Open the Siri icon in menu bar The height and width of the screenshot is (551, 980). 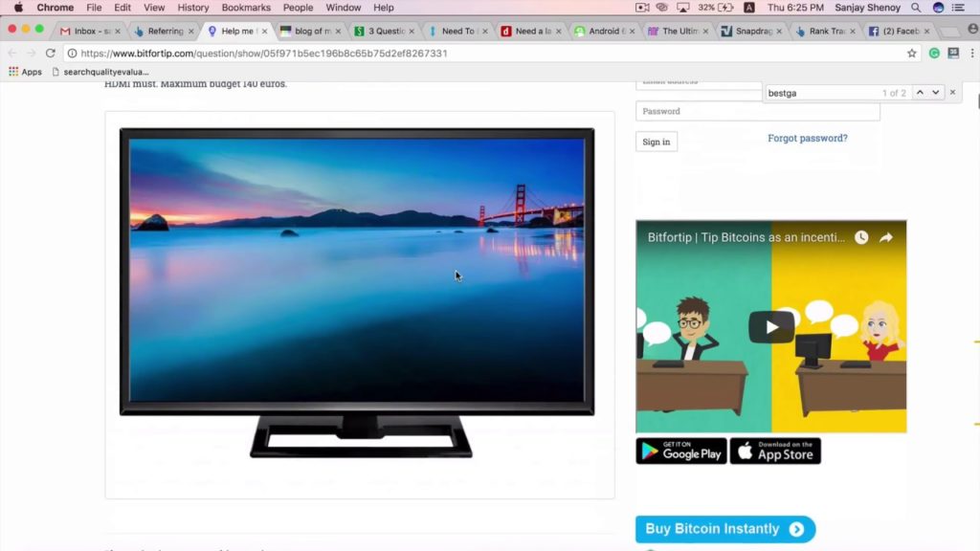pos(938,8)
